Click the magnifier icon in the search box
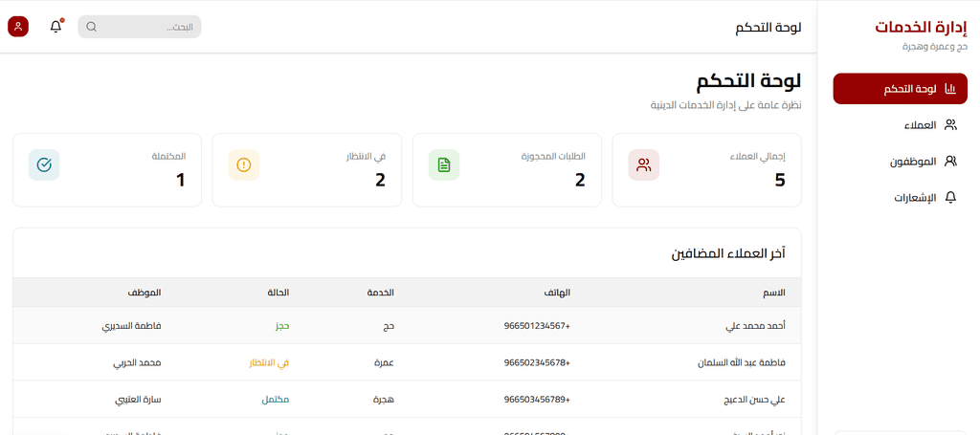Image resolution: width=980 pixels, height=435 pixels. tap(91, 27)
